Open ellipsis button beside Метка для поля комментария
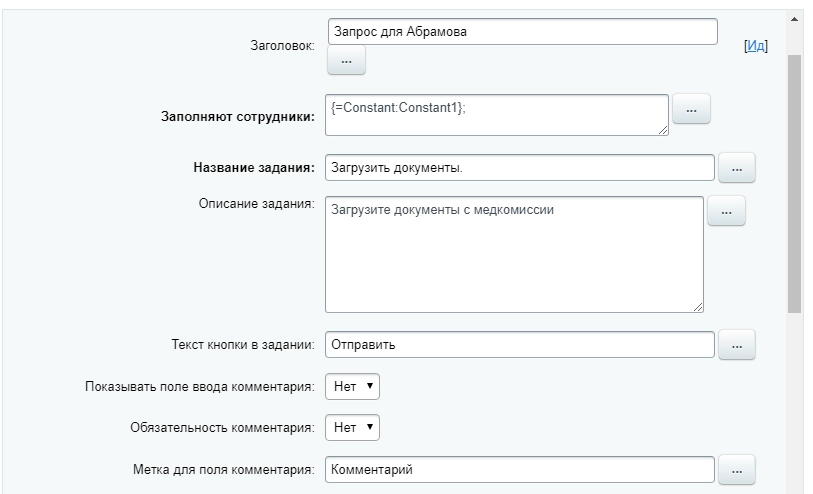This screenshot has height=494, width=813. click(x=737, y=470)
